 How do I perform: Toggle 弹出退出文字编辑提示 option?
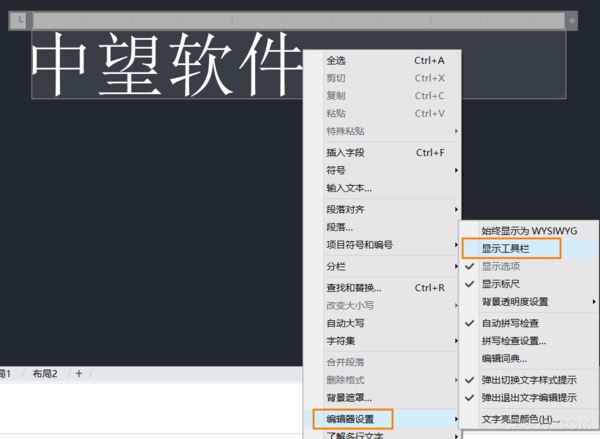tap(528, 398)
